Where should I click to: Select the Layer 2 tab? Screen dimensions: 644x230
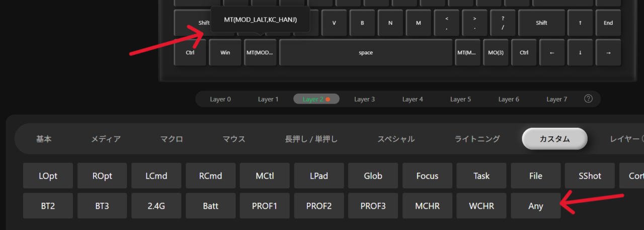(x=316, y=99)
